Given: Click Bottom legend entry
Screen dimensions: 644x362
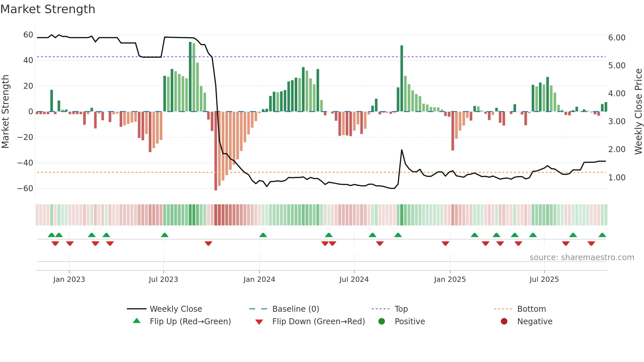Looking at the screenshot, I should click(531, 309).
